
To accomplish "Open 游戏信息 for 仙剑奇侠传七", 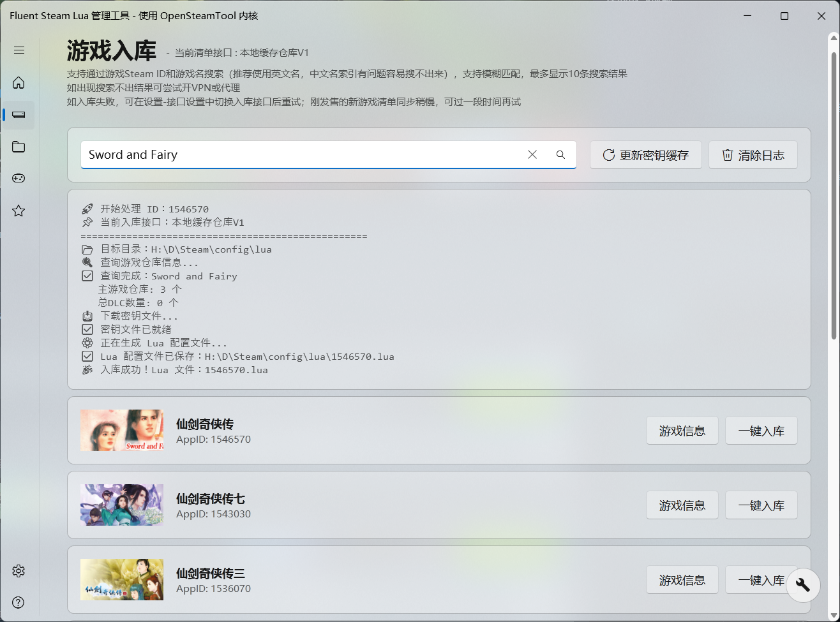I will pyautogui.click(x=682, y=505).
